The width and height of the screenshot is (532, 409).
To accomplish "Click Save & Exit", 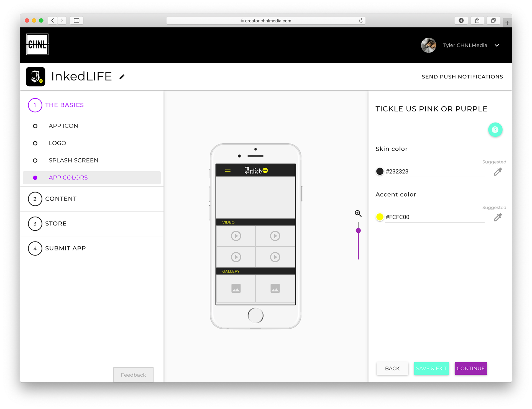I will click(x=431, y=369).
